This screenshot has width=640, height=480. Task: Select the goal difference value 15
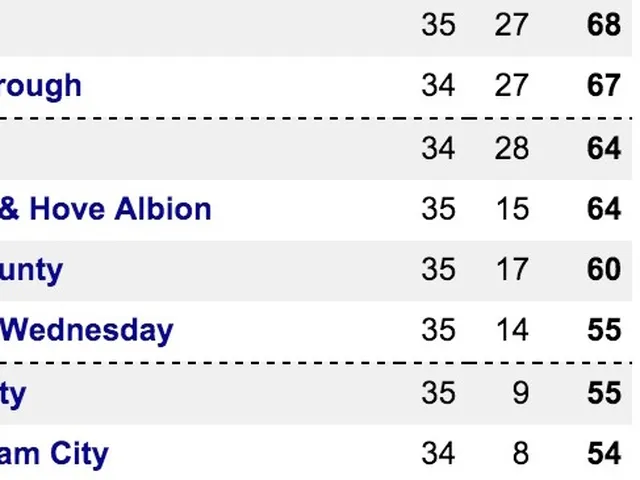pos(511,209)
